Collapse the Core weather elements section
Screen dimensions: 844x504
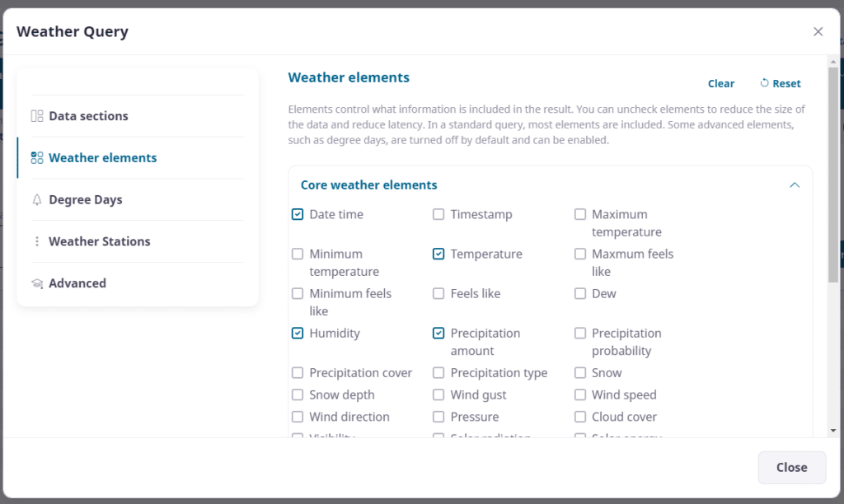pos(795,185)
